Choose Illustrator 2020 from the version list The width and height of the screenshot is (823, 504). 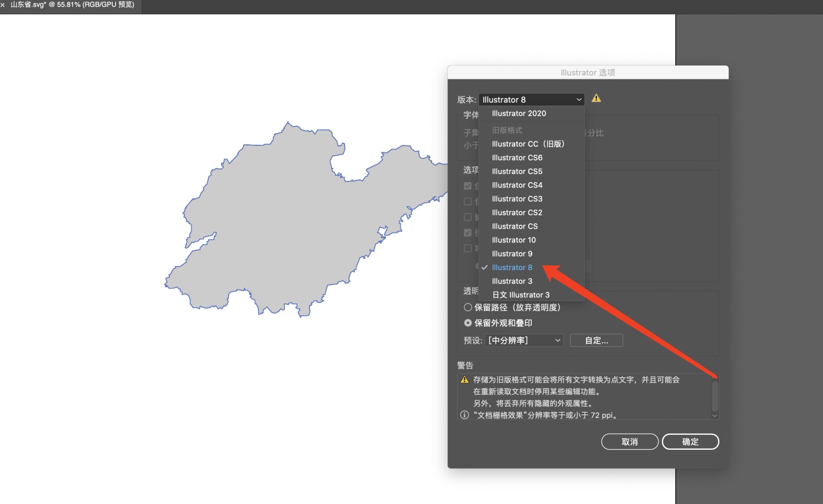click(x=518, y=114)
